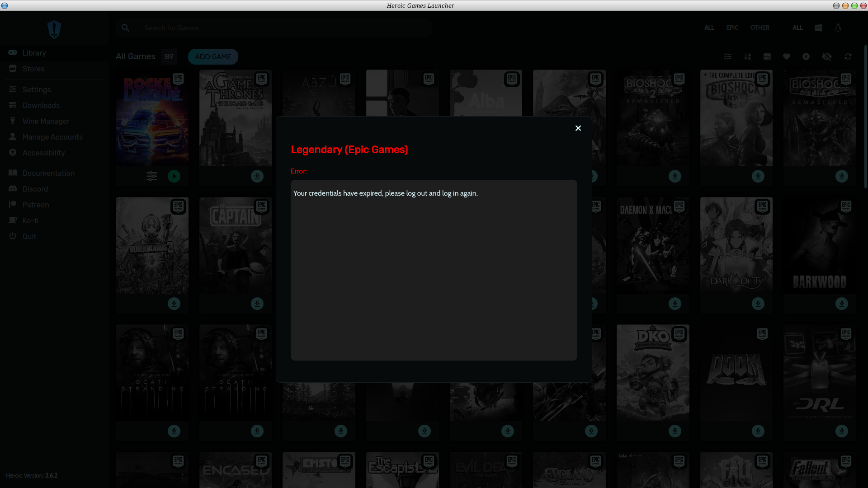Click the error message text box

(x=434, y=270)
